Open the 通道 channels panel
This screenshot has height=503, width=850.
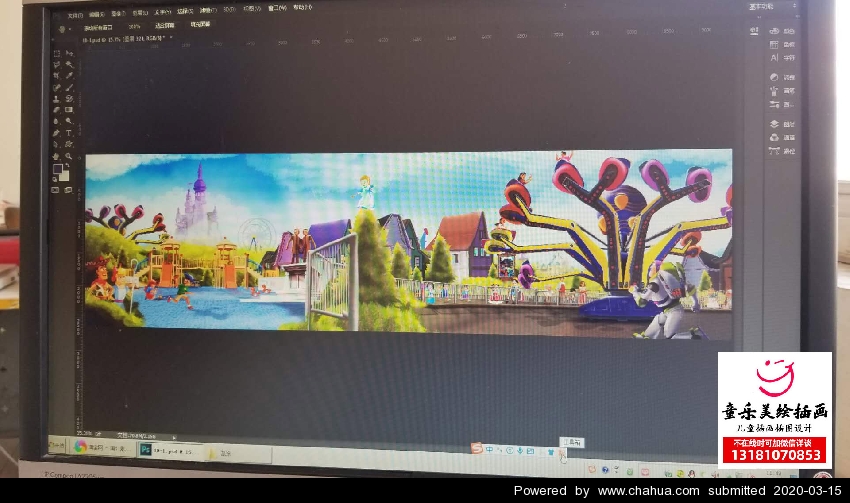point(782,138)
